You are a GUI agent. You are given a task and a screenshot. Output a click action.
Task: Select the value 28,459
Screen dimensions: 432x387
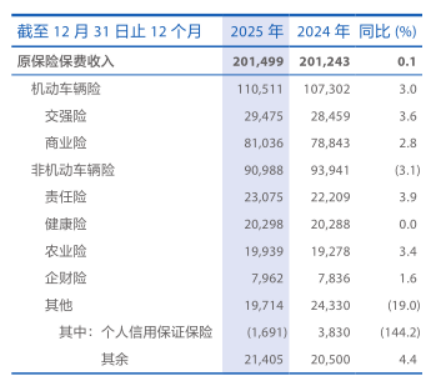pyautogui.click(x=330, y=116)
